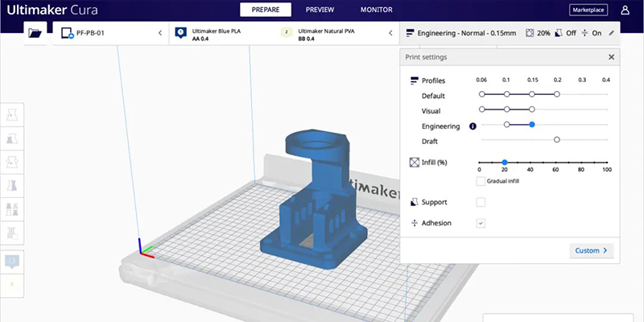The image size is (644, 322).
Task: Expand the PF-PB-01 printer selector
Action: click(159, 33)
